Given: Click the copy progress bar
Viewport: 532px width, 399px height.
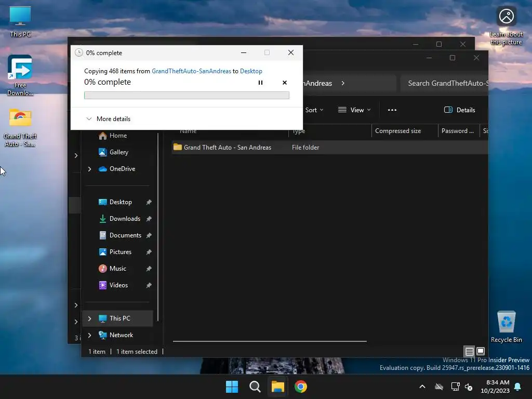Looking at the screenshot, I should 187,96.
